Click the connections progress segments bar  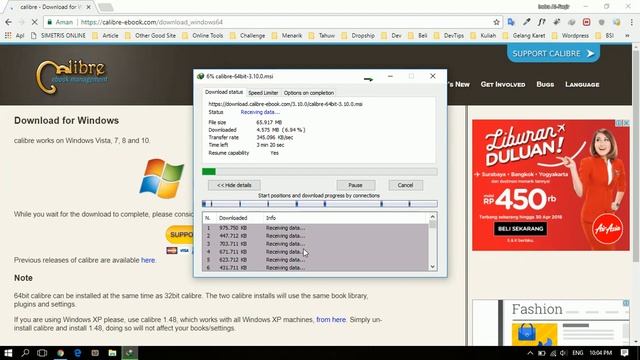(320, 204)
